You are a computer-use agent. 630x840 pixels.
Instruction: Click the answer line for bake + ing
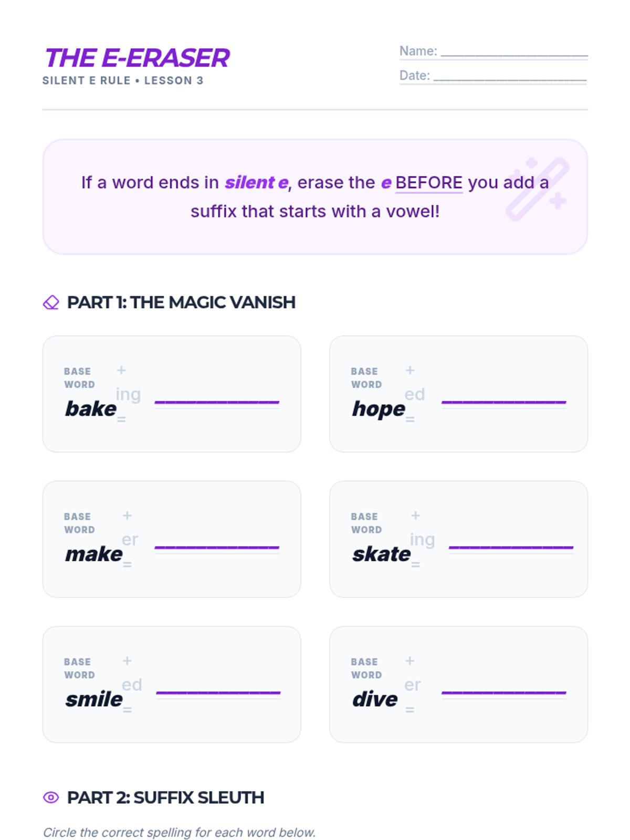point(217,403)
